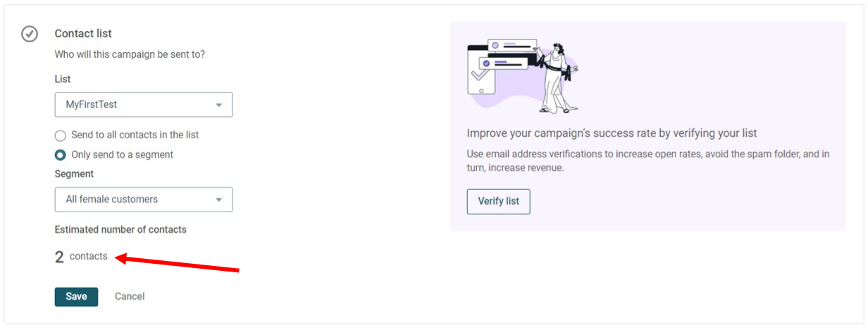This screenshot has width=868, height=328.
Task: Select the Send to all contacts radio button
Action: click(x=61, y=135)
